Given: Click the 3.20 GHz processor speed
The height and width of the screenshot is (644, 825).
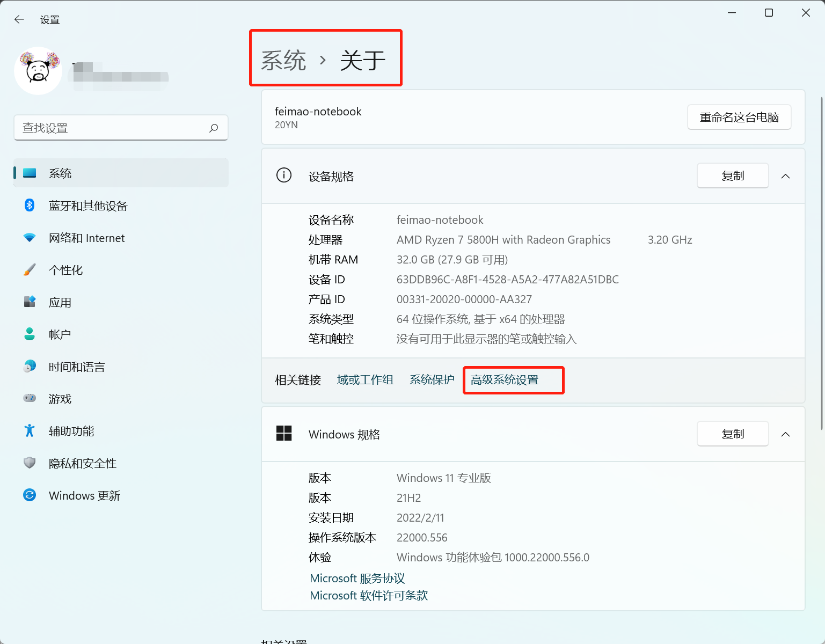Looking at the screenshot, I should (670, 239).
